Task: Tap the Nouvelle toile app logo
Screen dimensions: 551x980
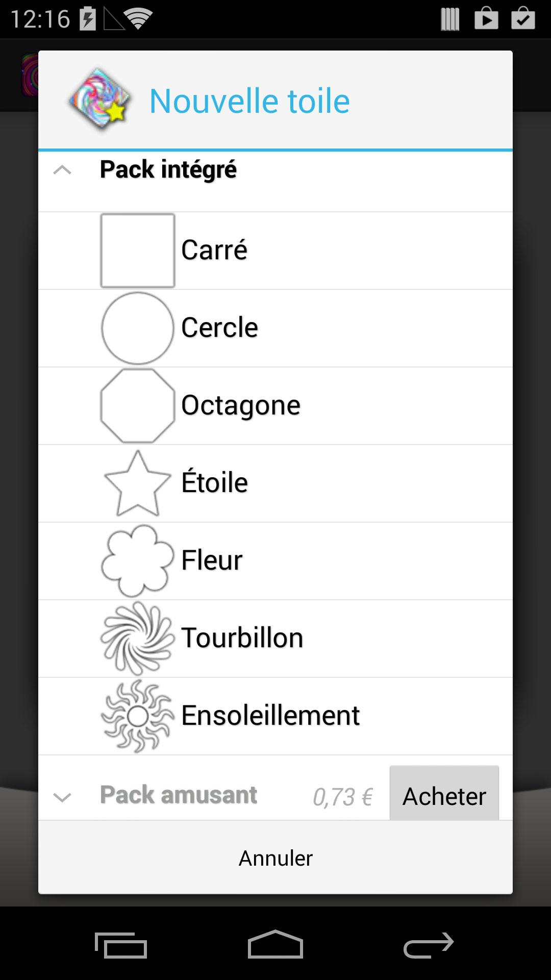Action: tap(101, 100)
